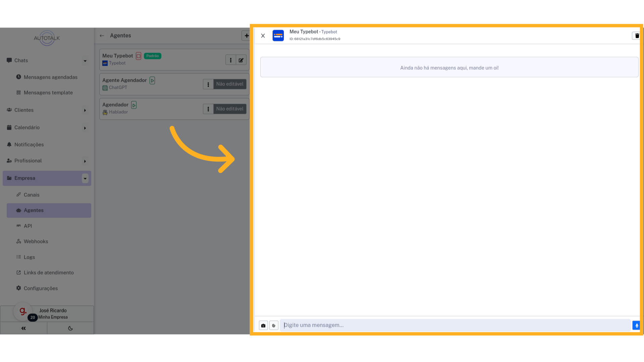
Task: Open the Clientes section
Action: 24,110
